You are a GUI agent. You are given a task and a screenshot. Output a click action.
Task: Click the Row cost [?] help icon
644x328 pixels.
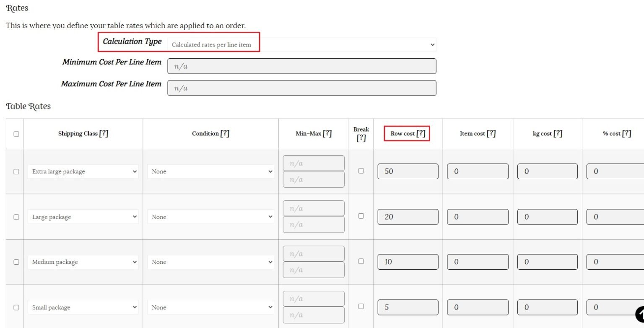421,134
